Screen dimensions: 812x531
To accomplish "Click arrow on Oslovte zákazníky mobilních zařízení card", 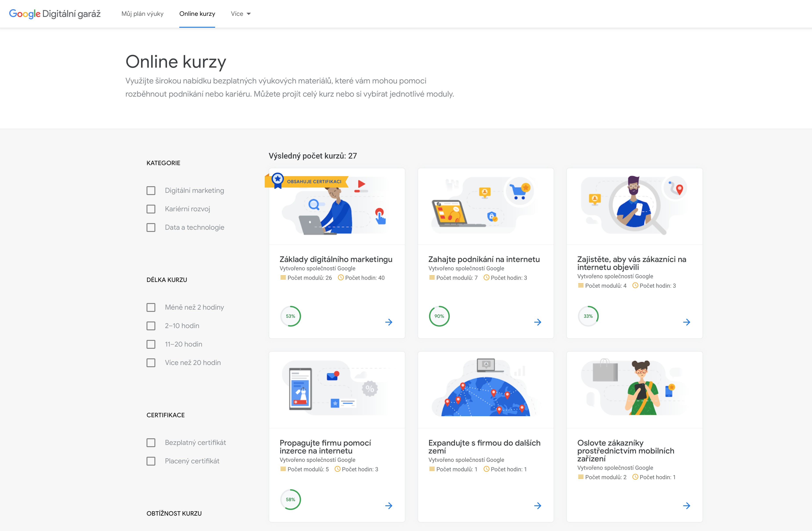I will point(687,506).
